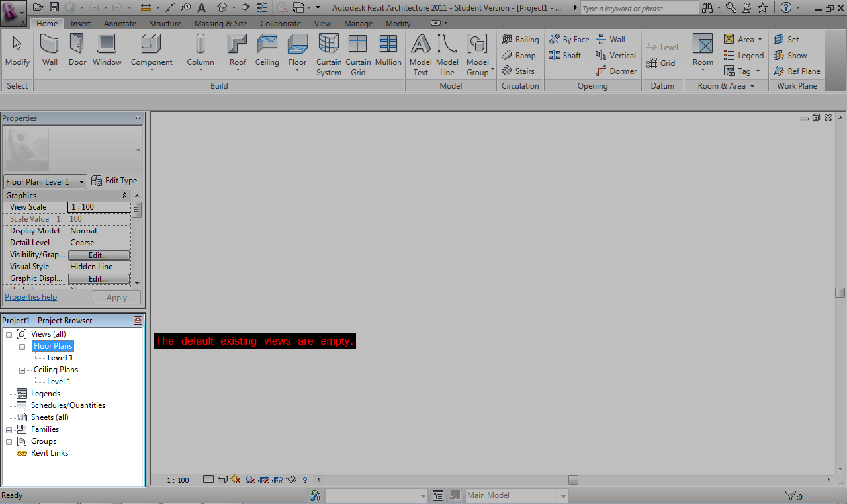
Task: Go to the Collaborate tab
Action: click(281, 23)
